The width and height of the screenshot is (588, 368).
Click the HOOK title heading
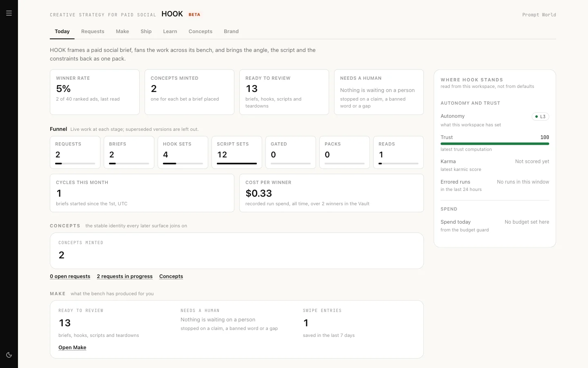[x=172, y=14]
